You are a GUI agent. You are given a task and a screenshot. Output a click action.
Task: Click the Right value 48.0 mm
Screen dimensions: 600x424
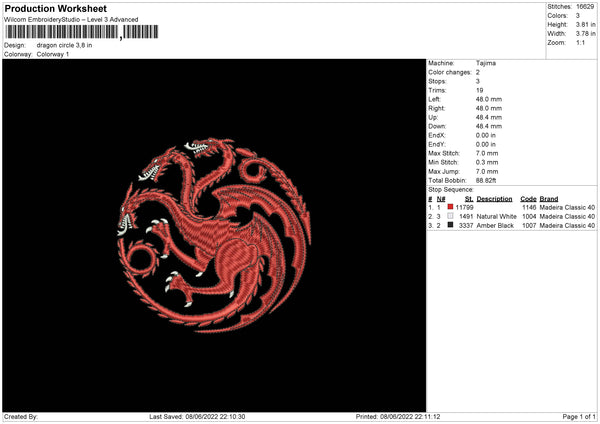pyautogui.click(x=489, y=108)
